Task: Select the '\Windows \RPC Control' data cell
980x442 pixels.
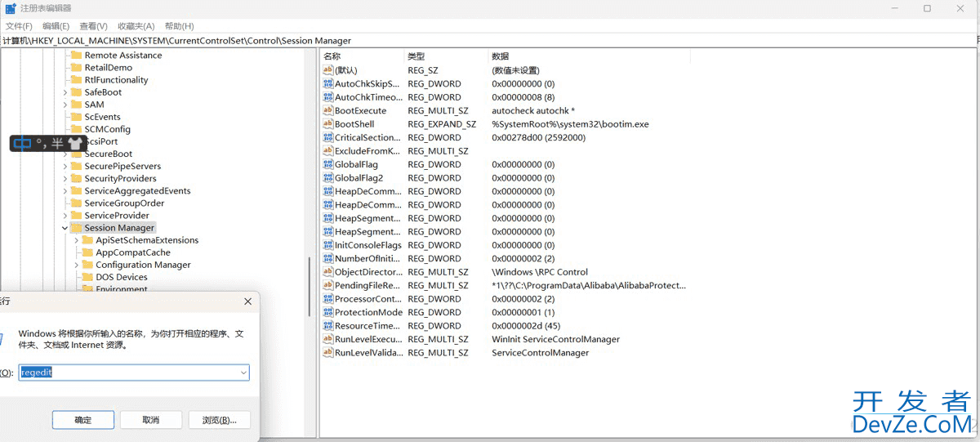Action: click(x=540, y=272)
